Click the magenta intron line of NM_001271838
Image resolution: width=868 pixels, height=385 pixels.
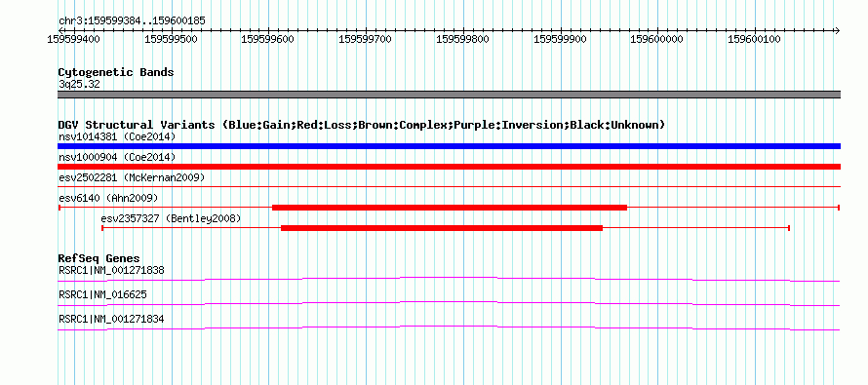(449, 279)
